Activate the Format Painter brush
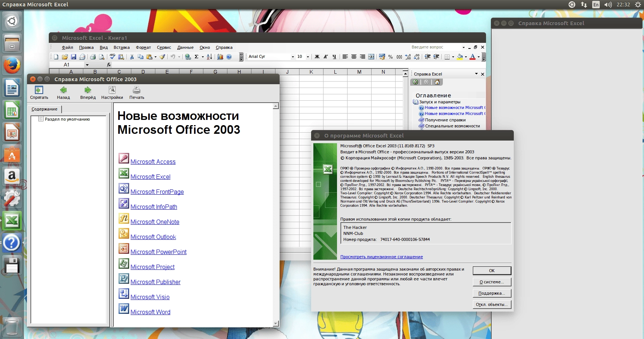 162,57
